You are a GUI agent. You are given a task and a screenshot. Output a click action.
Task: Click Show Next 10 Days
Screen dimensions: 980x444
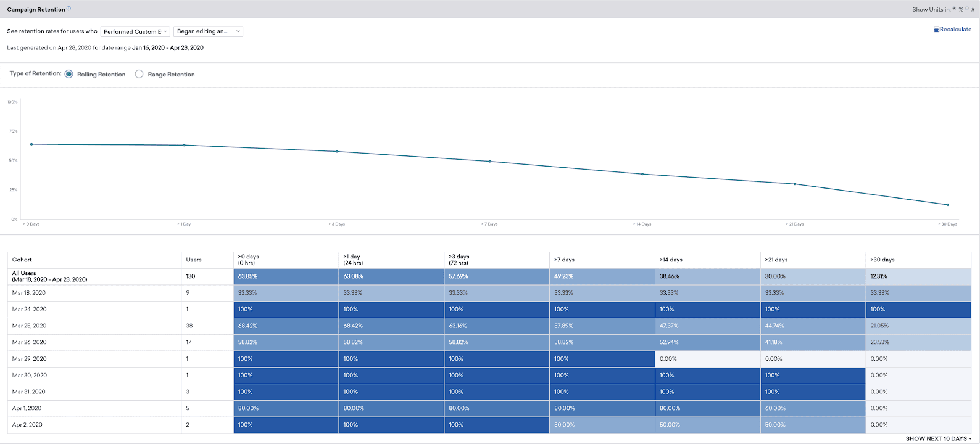click(x=938, y=438)
